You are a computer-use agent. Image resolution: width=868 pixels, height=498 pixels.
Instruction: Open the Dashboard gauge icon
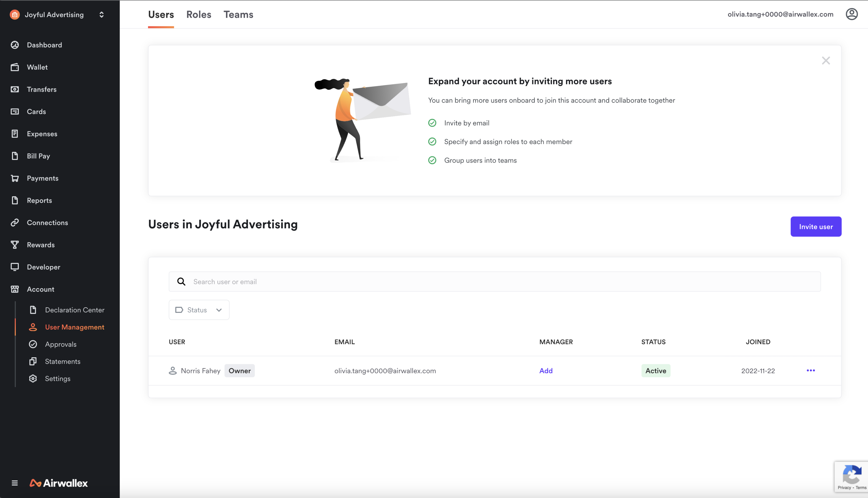coord(15,45)
